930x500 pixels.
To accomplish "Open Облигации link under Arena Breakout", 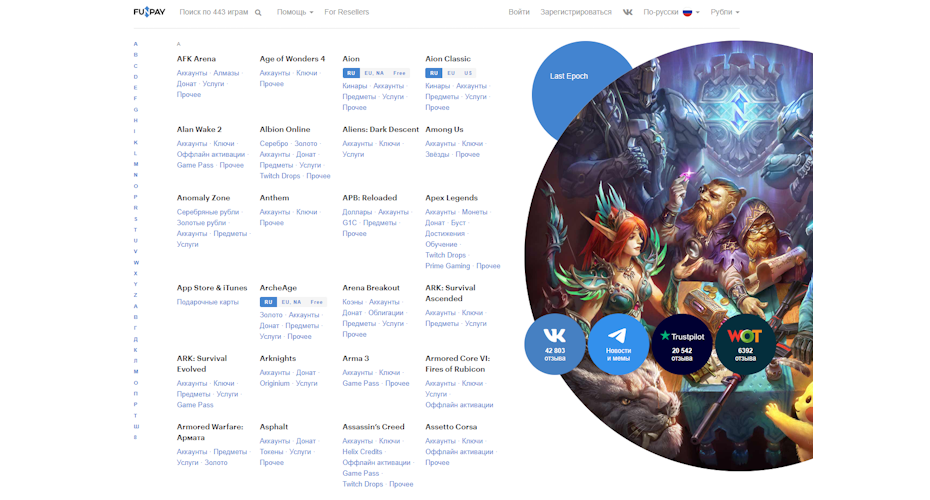I will 386,313.
